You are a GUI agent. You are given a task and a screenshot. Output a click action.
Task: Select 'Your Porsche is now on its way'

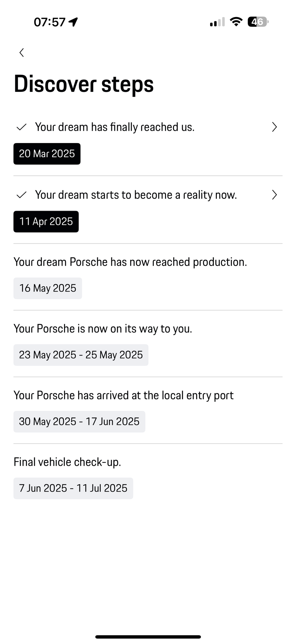[x=103, y=329]
